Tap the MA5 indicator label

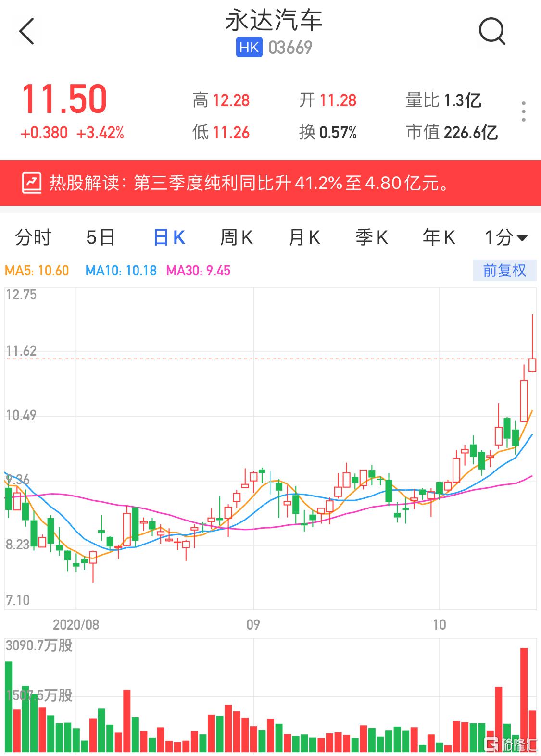37,271
